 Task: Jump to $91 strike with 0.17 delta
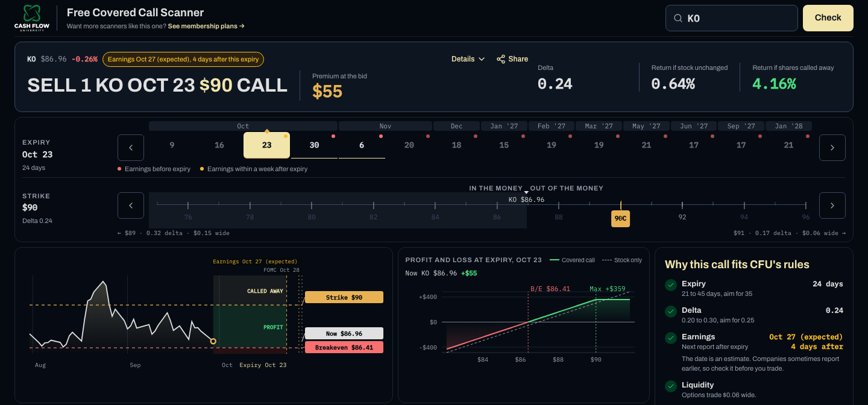pos(790,233)
